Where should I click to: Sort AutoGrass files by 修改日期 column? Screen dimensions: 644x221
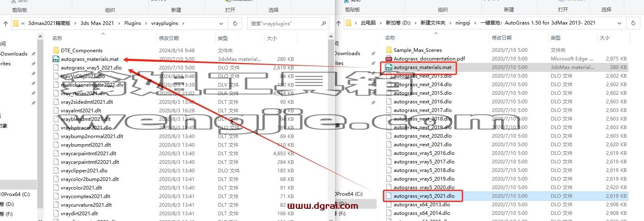[502, 38]
